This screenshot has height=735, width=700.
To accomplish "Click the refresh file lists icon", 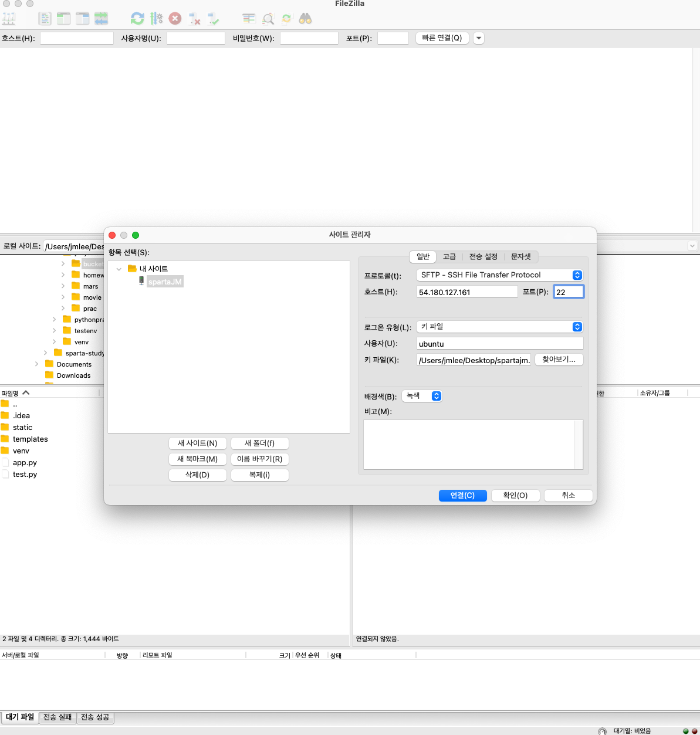I will 137,19.
